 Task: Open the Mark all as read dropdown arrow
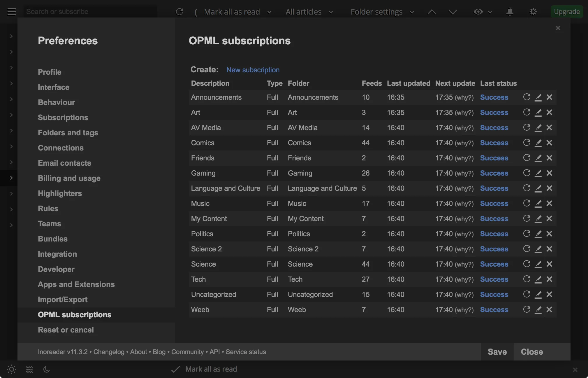point(269,12)
